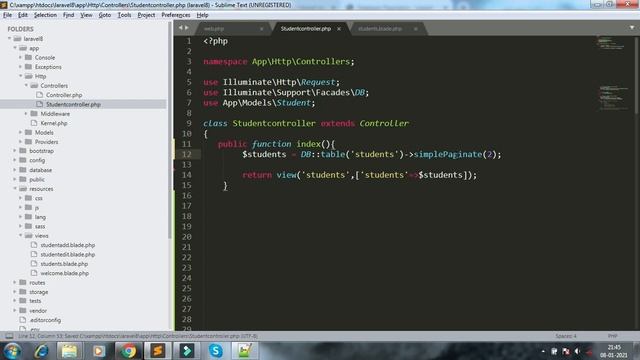Open Windows Explorer from the taskbar

69,351
